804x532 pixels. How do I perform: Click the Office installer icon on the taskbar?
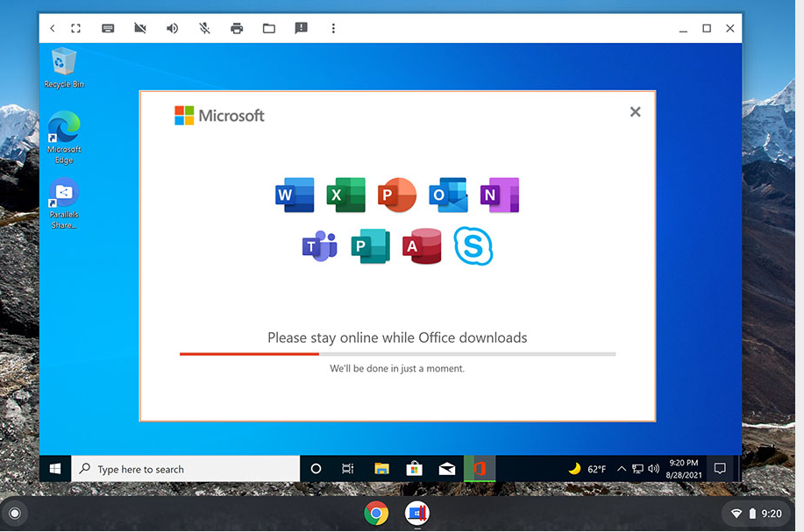tap(479, 468)
